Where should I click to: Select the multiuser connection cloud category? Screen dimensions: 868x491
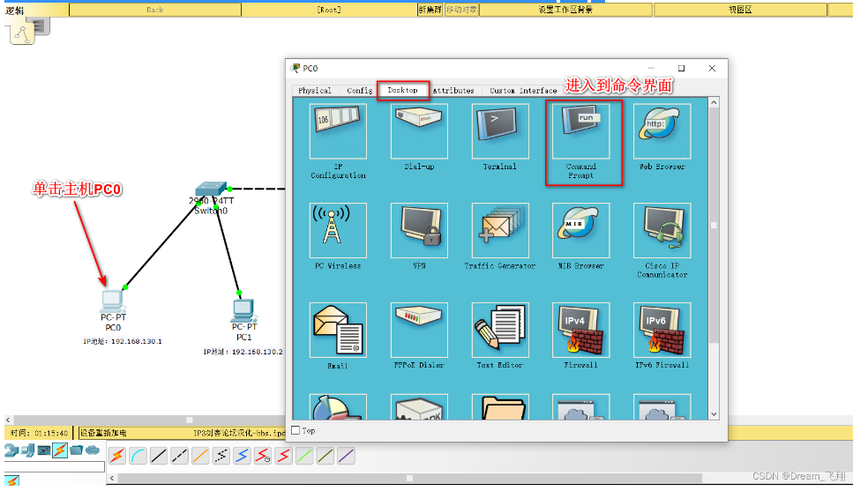(93, 450)
